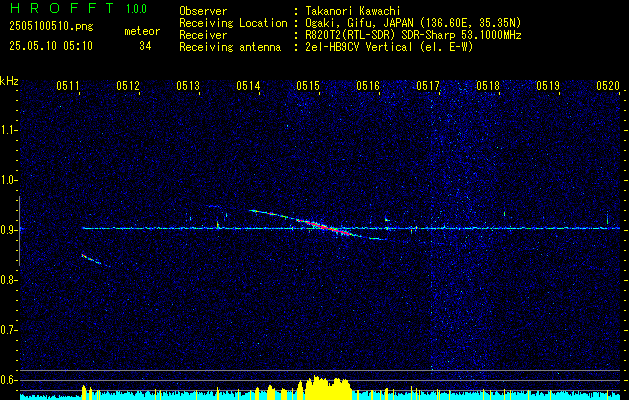Click the meteor label
This screenshot has height=400, width=629.
click(142, 31)
